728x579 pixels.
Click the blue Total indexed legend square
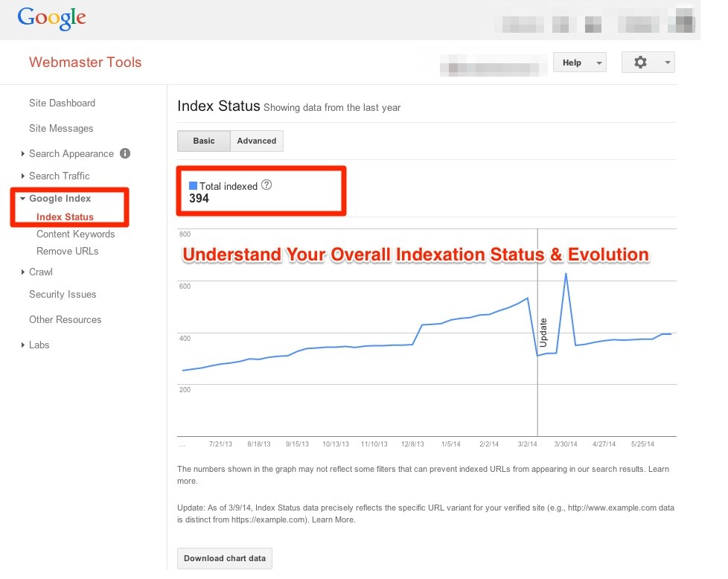tap(193, 185)
